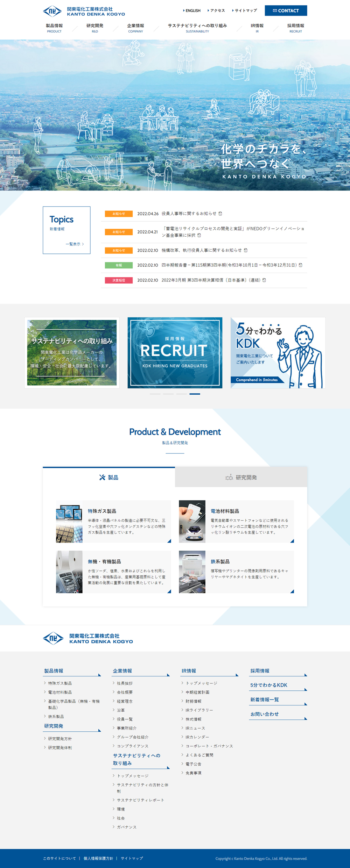Click PDF icon next to 決算短信 item
Viewport: 350px width, 868px height.
click(264, 280)
